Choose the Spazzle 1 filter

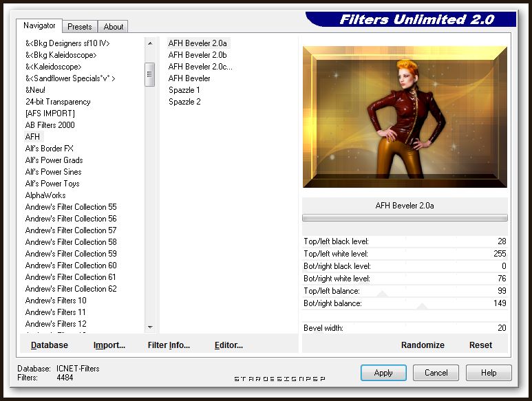click(184, 90)
